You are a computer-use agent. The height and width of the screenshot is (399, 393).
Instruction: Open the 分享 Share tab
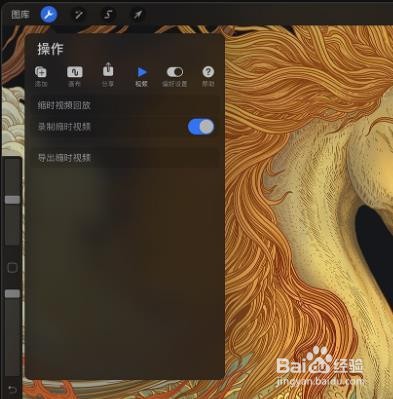click(x=108, y=75)
